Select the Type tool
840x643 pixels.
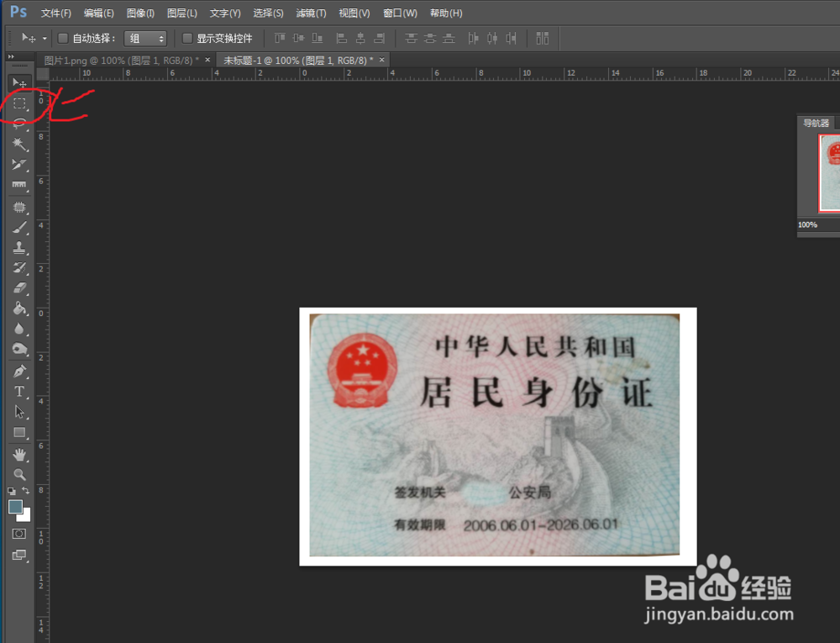pyautogui.click(x=19, y=392)
